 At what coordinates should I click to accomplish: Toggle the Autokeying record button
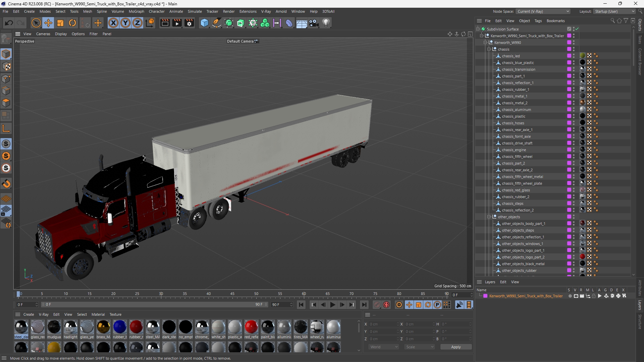pos(386,305)
